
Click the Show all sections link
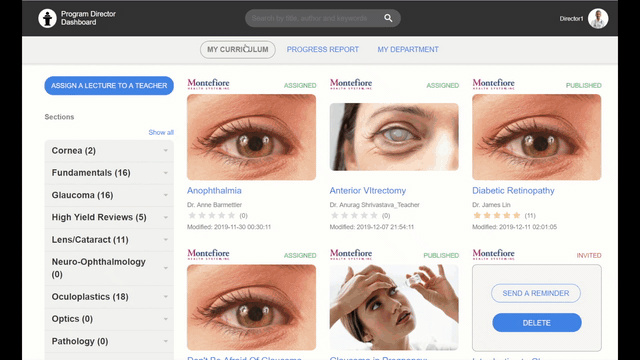click(161, 132)
